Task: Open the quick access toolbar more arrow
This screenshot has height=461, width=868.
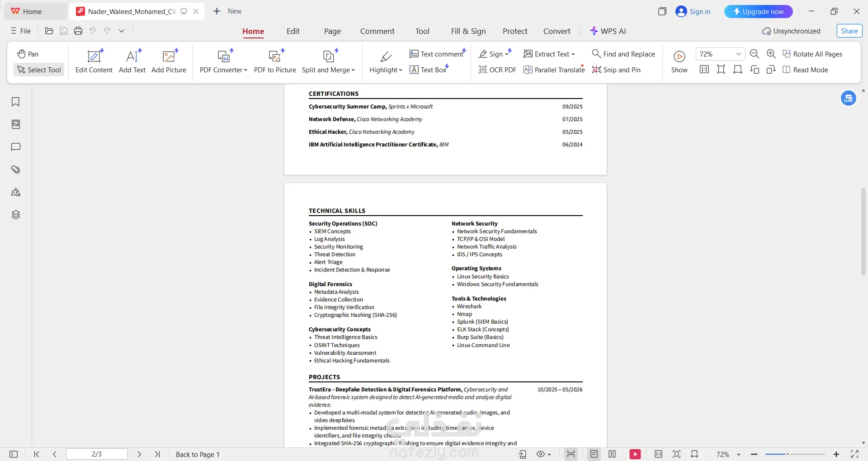Action: click(122, 31)
